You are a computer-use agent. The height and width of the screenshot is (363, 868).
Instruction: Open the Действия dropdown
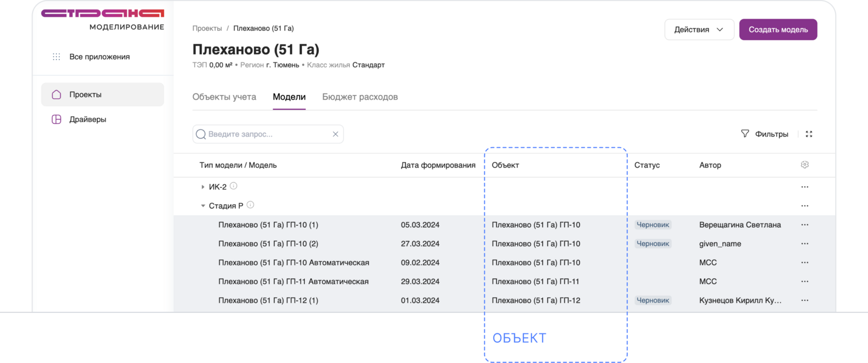(x=699, y=29)
